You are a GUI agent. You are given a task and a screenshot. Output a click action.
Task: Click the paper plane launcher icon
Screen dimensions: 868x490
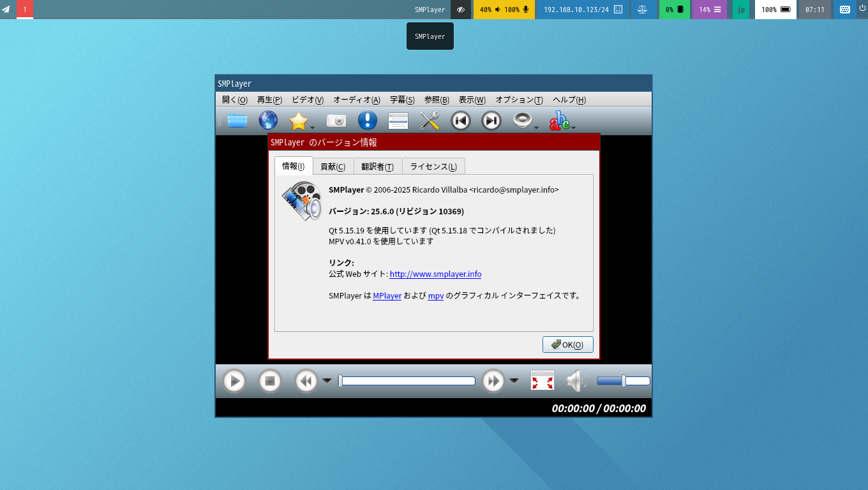click(6, 10)
